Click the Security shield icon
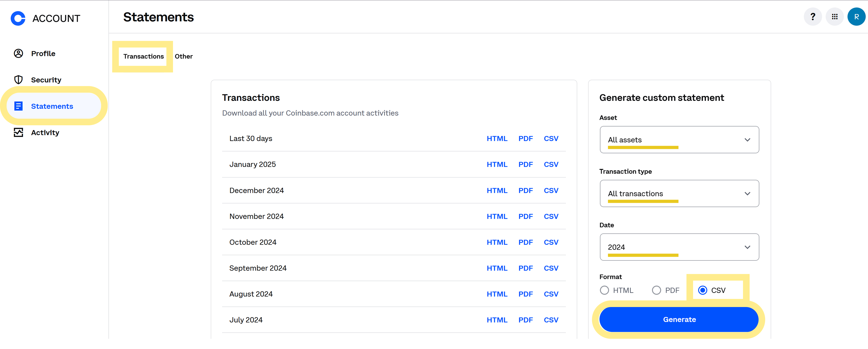The image size is (868, 349). click(19, 80)
